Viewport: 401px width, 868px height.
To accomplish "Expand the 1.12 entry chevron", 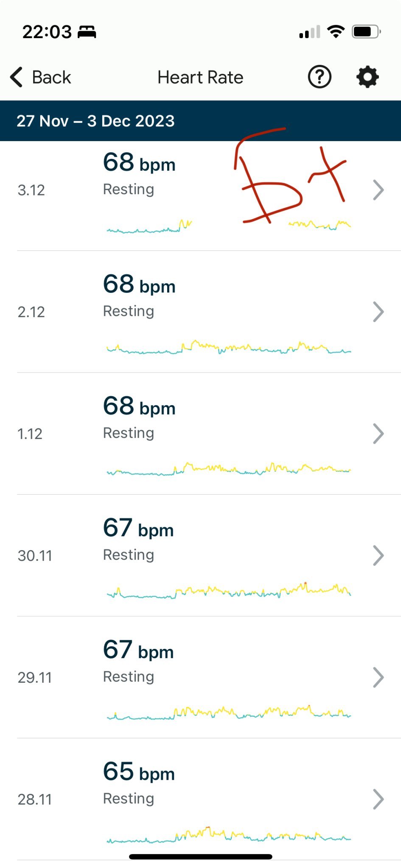I will tap(378, 434).
